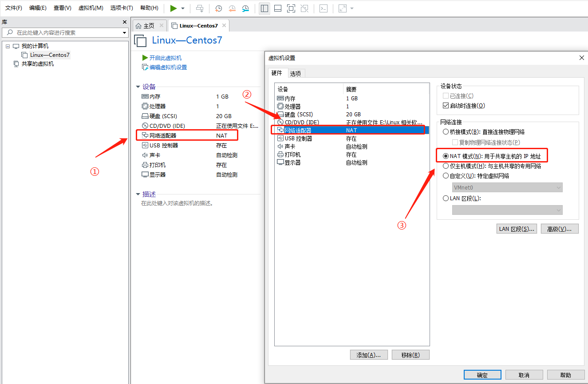
Task: Click the stretch guest display icon
Action: tap(343, 8)
